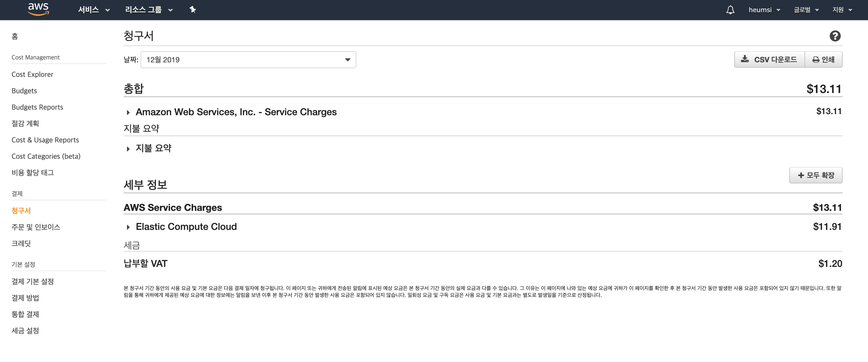The image size is (868, 362).
Task: Click the 인쇄 print button
Action: click(x=823, y=60)
